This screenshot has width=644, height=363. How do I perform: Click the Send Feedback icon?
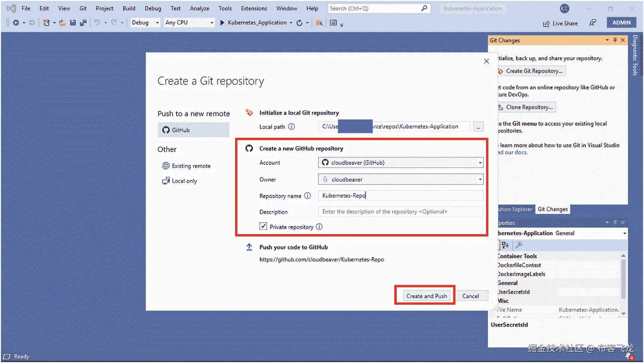pyautogui.click(x=592, y=23)
